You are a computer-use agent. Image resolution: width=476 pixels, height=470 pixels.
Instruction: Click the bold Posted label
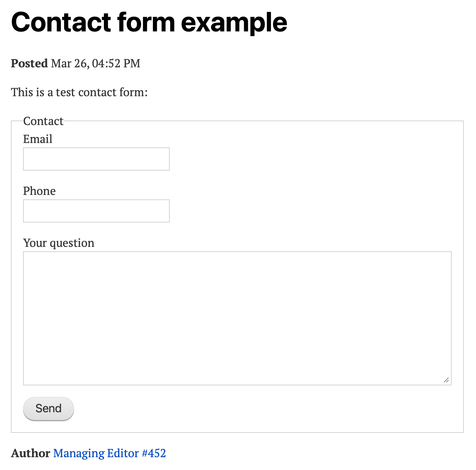(x=29, y=63)
